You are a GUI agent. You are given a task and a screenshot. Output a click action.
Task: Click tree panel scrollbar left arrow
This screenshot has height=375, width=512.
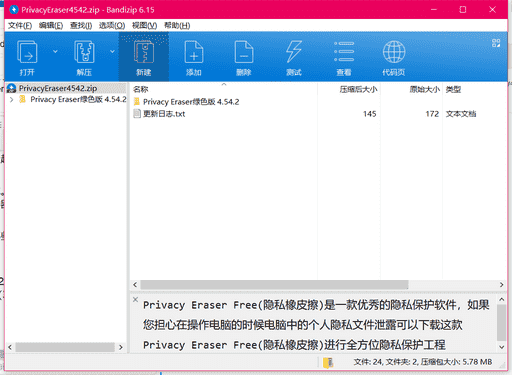10,347
